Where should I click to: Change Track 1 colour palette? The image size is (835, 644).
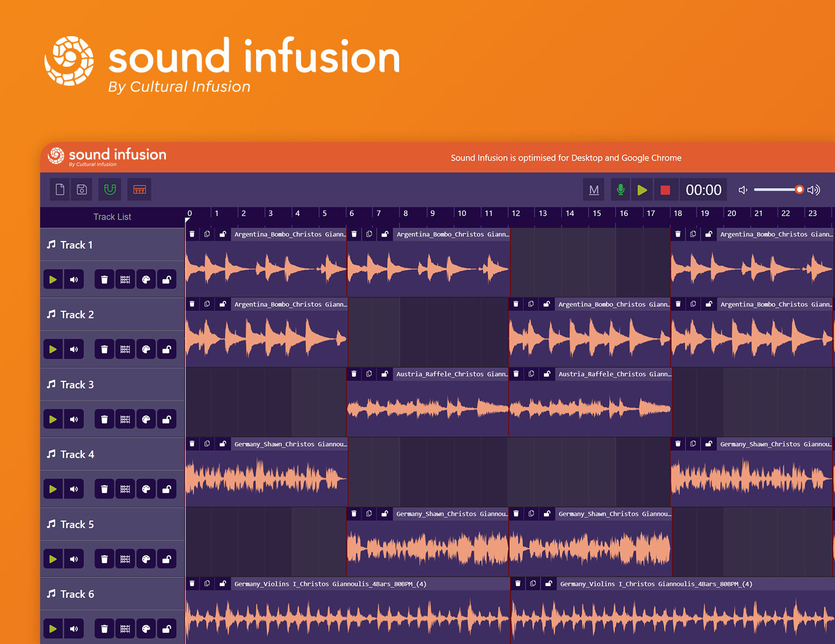click(x=146, y=279)
